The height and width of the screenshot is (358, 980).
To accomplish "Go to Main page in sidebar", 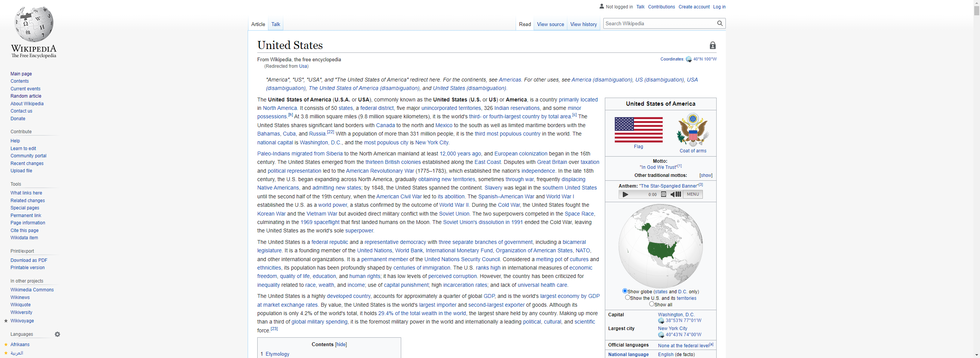I will [21, 74].
